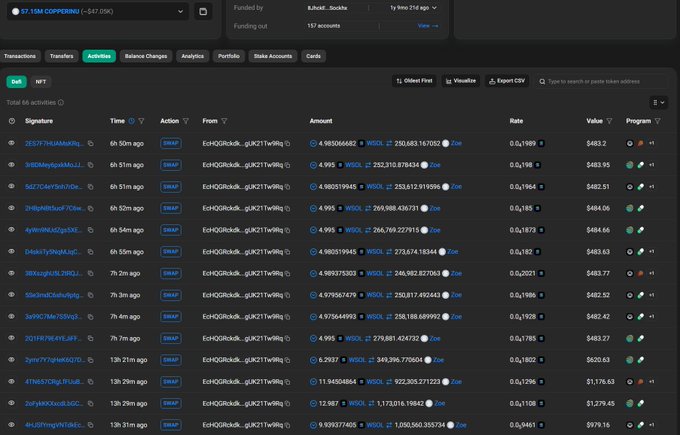The width and height of the screenshot is (680, 435).
Task: Click the wallet icon button beside COPPERINU dropdown
Action: pyautogui.click(x=203, y=11)
